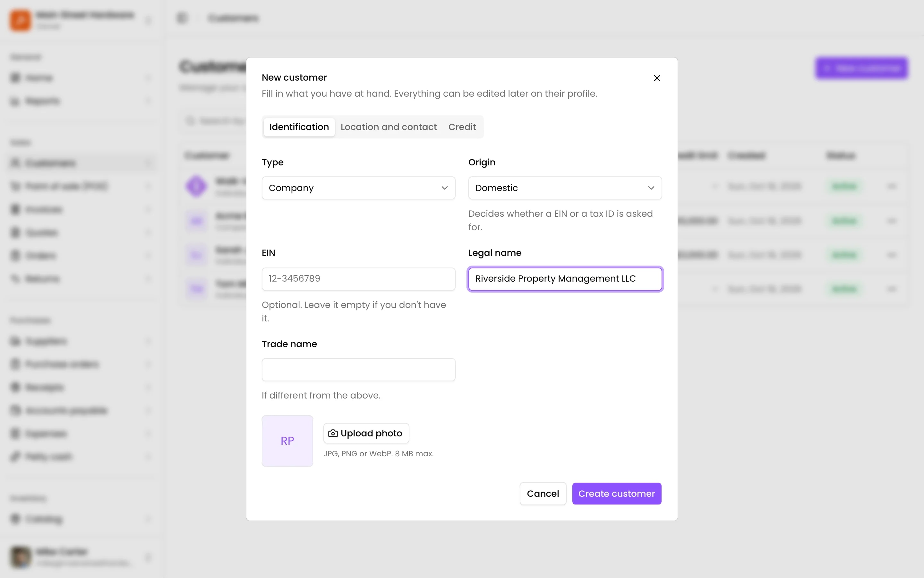Open the Type dropdown showing Company
This screenshot has width=924, height=578.
tap(358, 188)
